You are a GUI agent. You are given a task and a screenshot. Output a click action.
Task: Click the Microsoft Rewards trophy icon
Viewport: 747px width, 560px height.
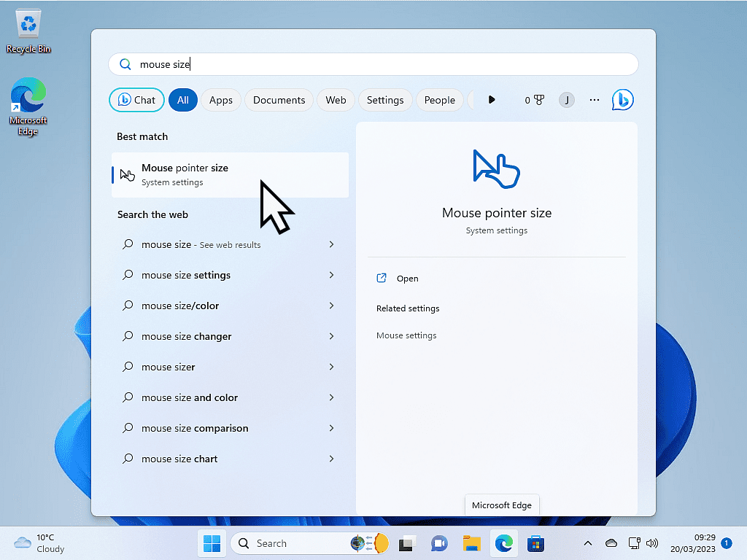tap(539, 100)
